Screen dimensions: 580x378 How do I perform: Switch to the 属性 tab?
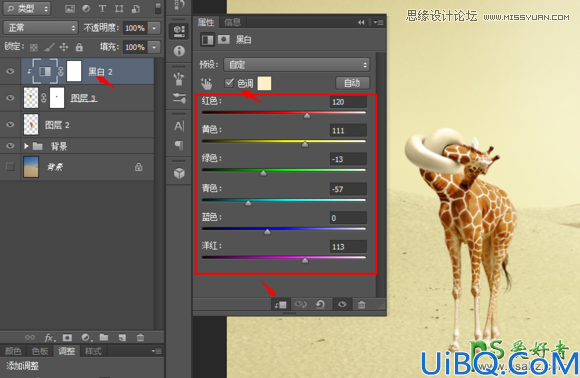point(206,22)
